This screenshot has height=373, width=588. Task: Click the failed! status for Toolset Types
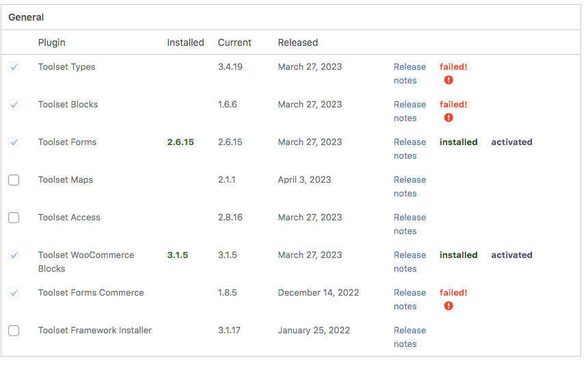(x=453, y=67)
